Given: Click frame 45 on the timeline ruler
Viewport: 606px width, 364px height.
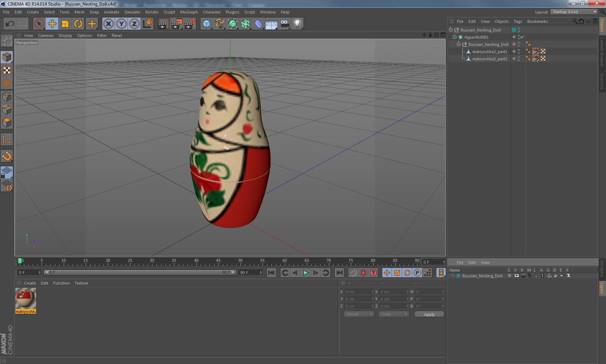Looking at the screenshot, I should pos(218,261).
